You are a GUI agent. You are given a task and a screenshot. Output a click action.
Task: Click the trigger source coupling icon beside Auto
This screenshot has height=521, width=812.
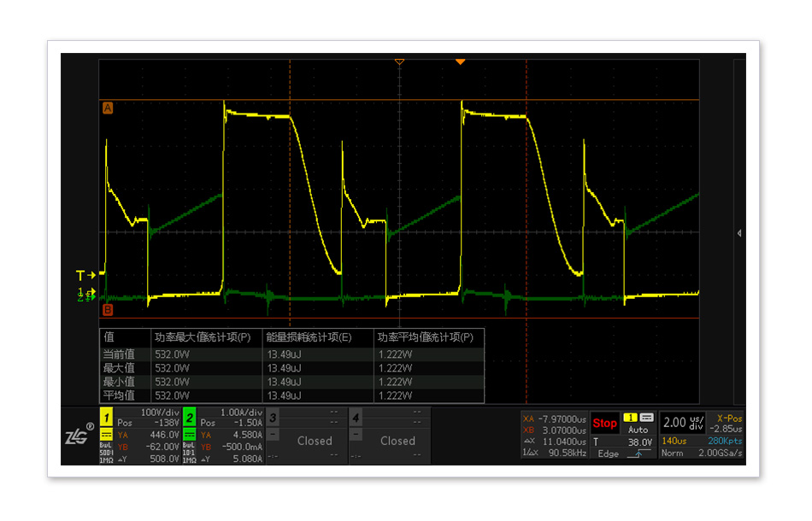click(x=647, y=418)
